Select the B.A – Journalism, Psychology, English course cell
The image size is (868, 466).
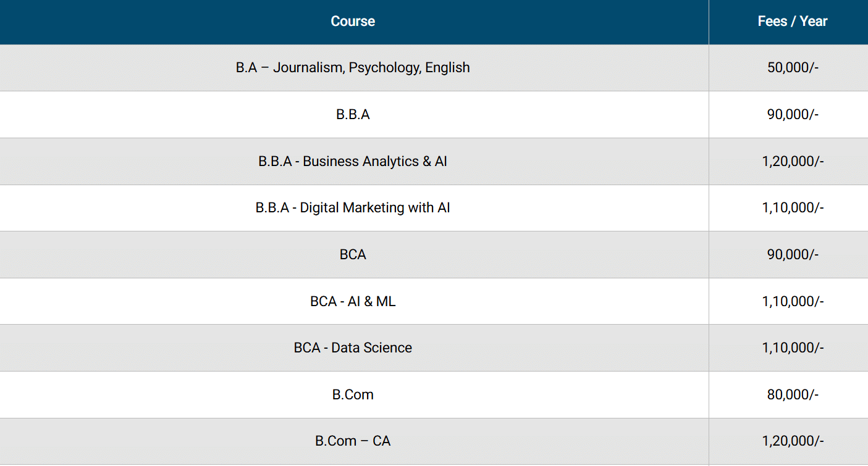pos(353,68)
